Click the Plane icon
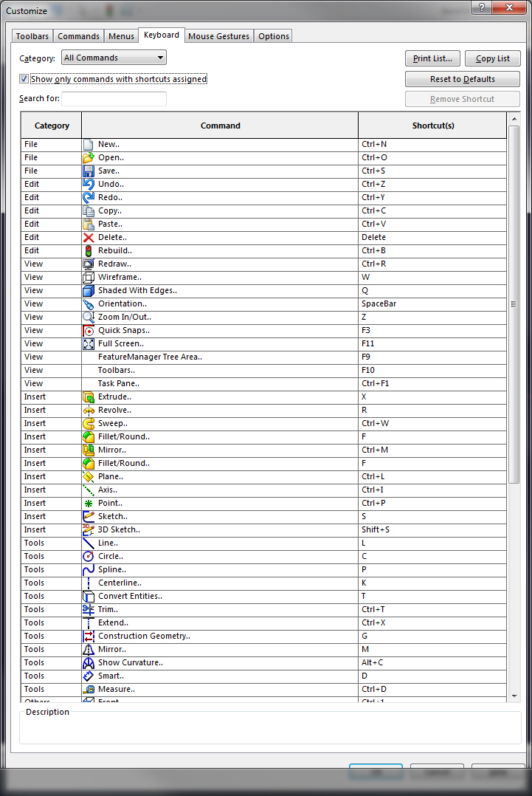The width and height of the screenshot is (532, 796). coord(89,477)
